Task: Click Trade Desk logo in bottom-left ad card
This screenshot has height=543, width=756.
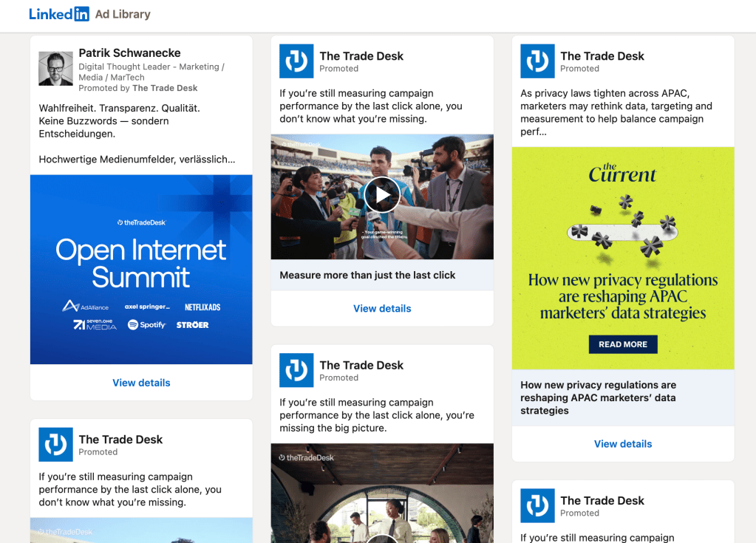Action: (55, 445)
